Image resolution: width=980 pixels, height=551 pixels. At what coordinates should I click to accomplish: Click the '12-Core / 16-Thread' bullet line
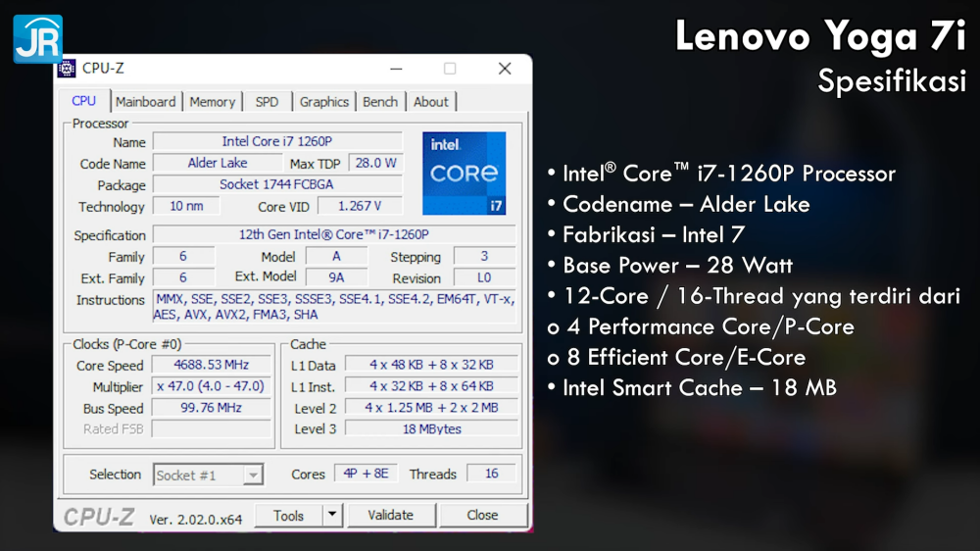pyautogui.click(x=753, y=296)
